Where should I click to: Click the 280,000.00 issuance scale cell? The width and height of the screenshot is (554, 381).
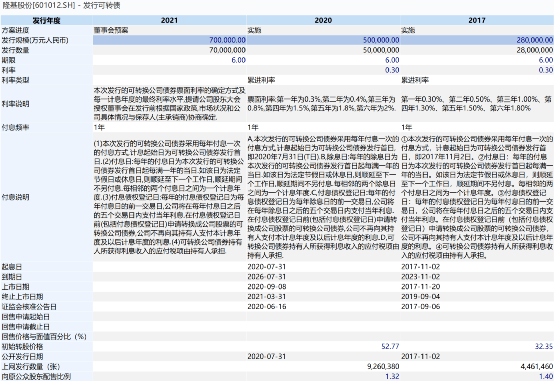[x=477, y=40]
